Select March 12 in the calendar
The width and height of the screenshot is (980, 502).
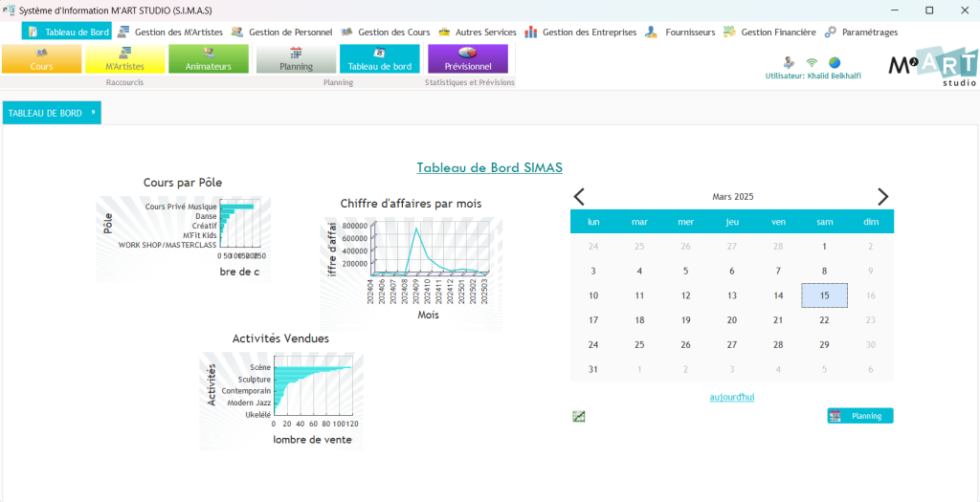tap(685, 295)
